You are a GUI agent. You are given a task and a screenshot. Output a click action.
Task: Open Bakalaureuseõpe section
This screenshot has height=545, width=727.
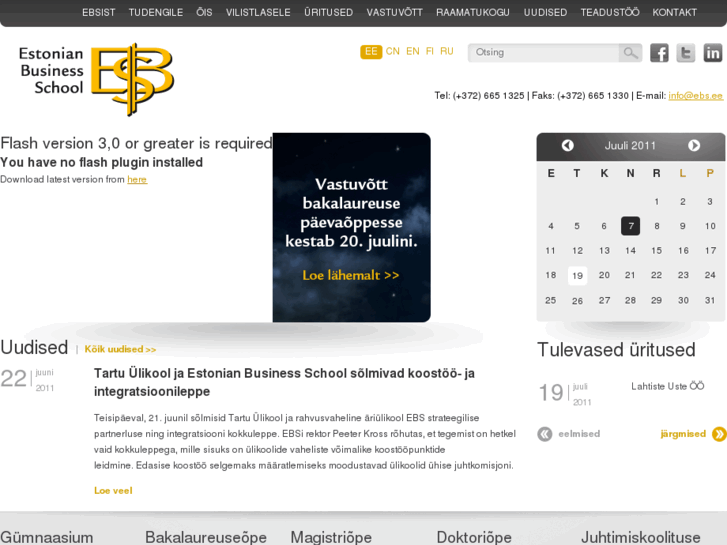click(x=206, y=537)
